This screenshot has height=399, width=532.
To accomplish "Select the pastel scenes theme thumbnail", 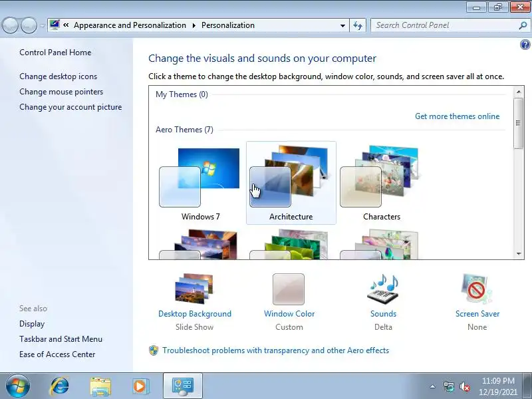I will (381, 244).
